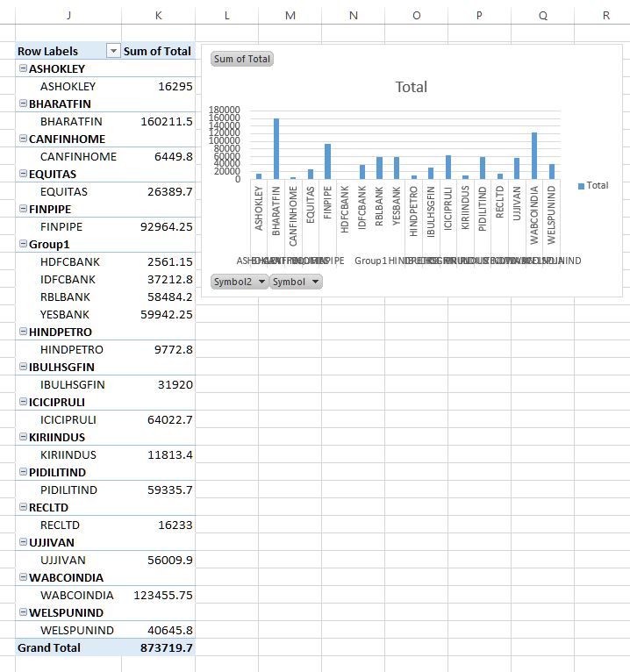
Task: Open the Row Labels filter dropdown
Action: pos(113,51)
